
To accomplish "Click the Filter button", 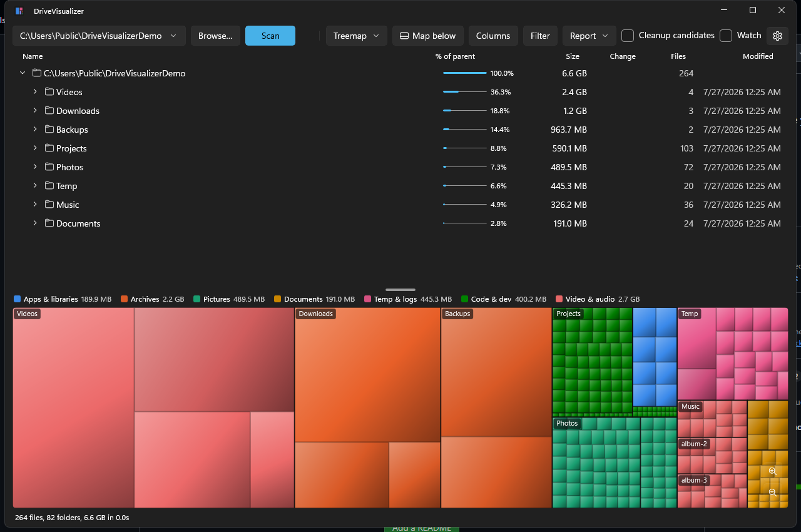I will [540, 36].
